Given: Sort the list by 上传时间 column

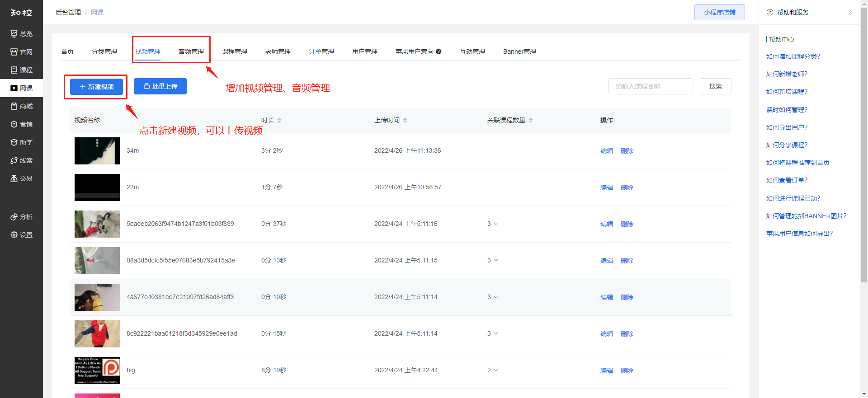Looking at the screenshot, I should [x=405, y=120].
